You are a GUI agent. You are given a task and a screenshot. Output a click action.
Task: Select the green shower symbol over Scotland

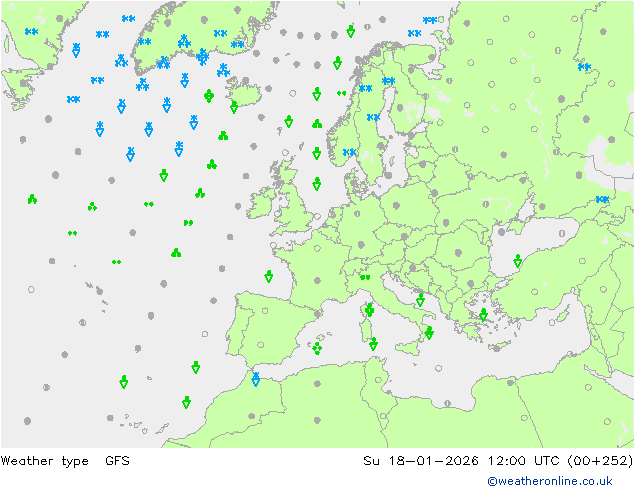(x=317, y=183)
